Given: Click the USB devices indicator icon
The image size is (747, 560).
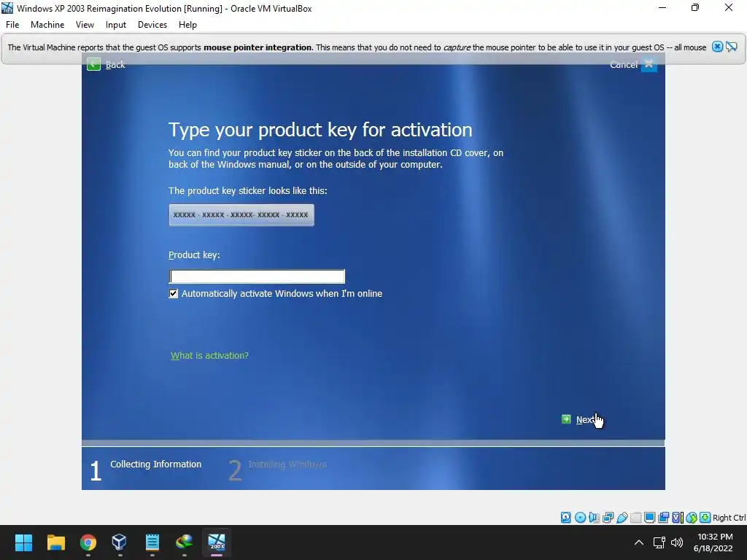Looking at the screenshot, I should point(622,518).
